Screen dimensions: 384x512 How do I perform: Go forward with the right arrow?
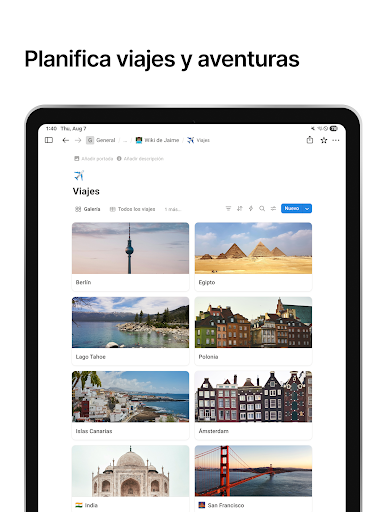[78, 140]
